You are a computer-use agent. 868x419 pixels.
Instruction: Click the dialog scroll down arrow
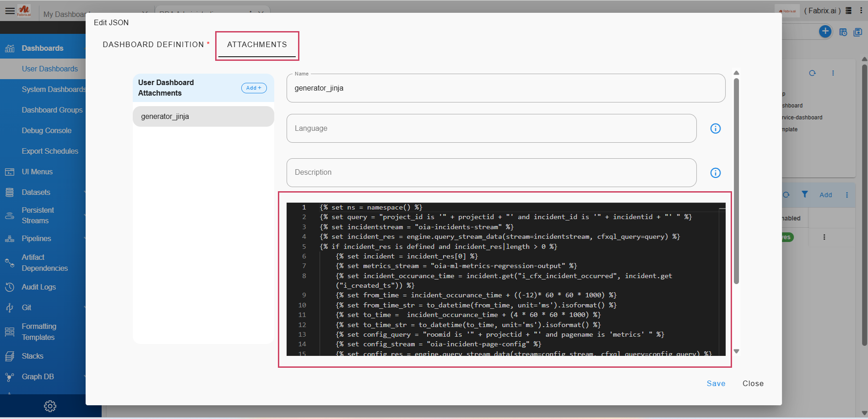(736, 351)
